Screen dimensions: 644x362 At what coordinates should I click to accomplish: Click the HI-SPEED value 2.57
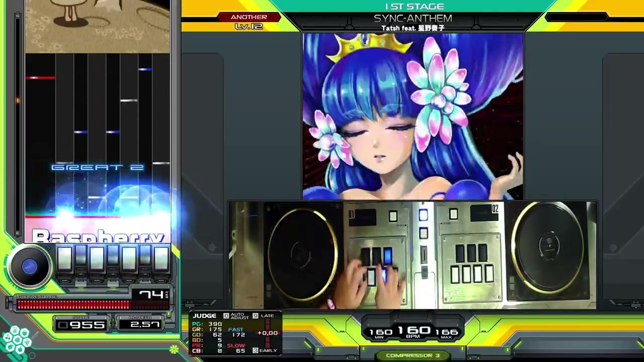144,325
